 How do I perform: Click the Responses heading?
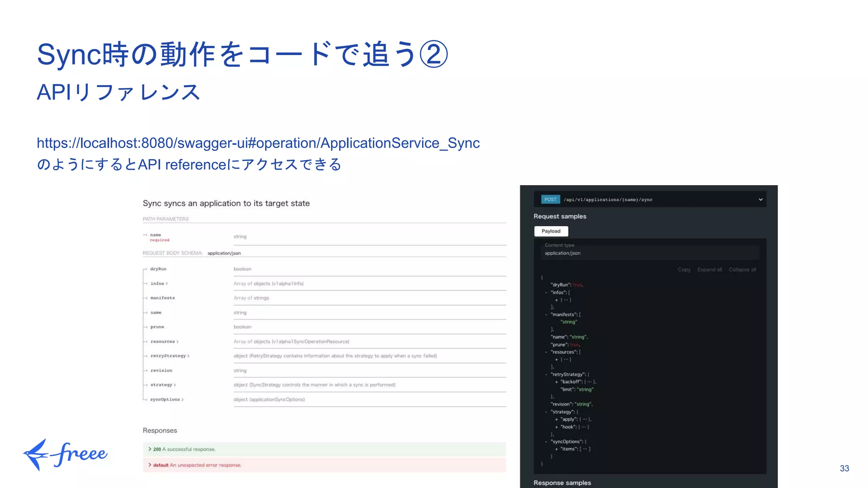[x=160, y=430]
